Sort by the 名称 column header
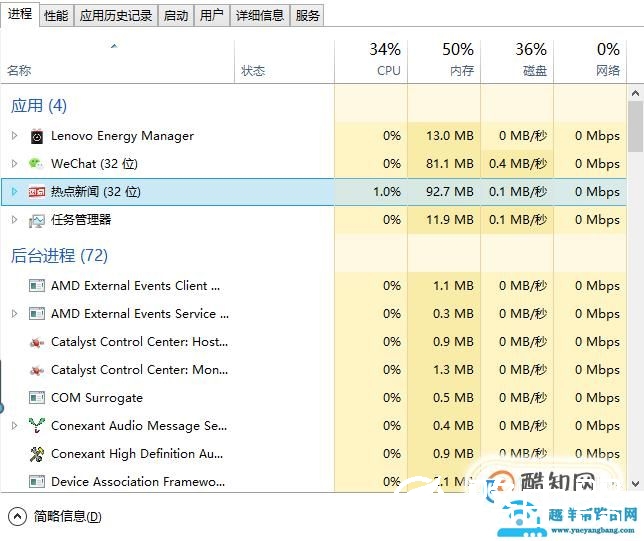 click(117, 62)
